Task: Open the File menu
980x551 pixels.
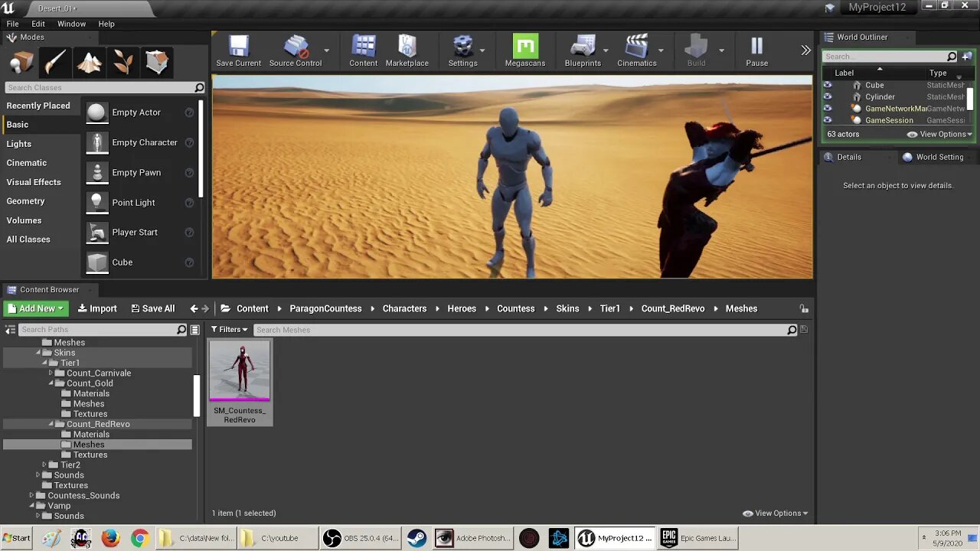Action: pos(13,24)
